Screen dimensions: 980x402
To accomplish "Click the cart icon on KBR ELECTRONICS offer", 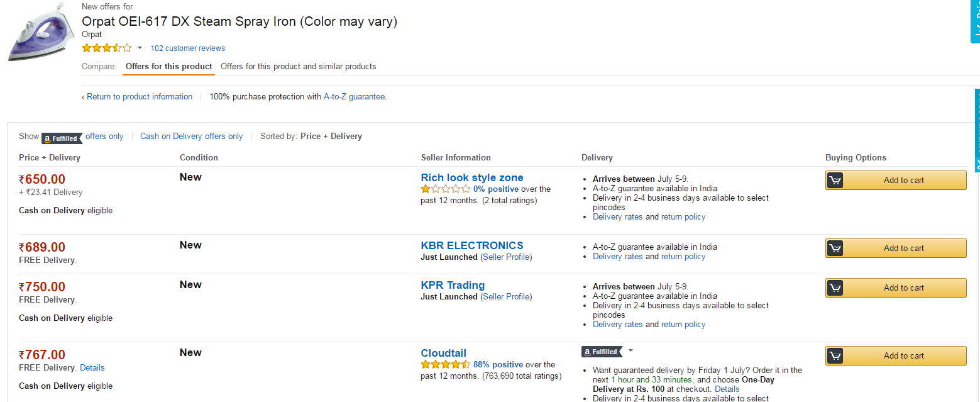I will tap(835, 248).
